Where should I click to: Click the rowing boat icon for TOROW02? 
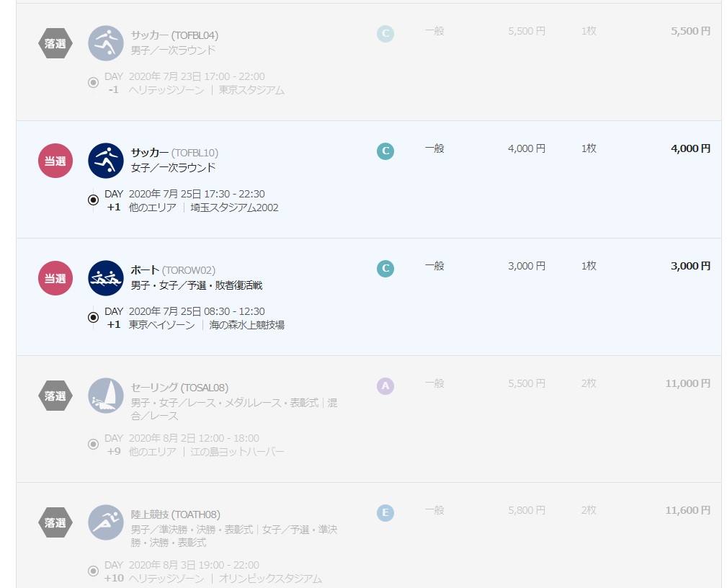coord(106,277)
